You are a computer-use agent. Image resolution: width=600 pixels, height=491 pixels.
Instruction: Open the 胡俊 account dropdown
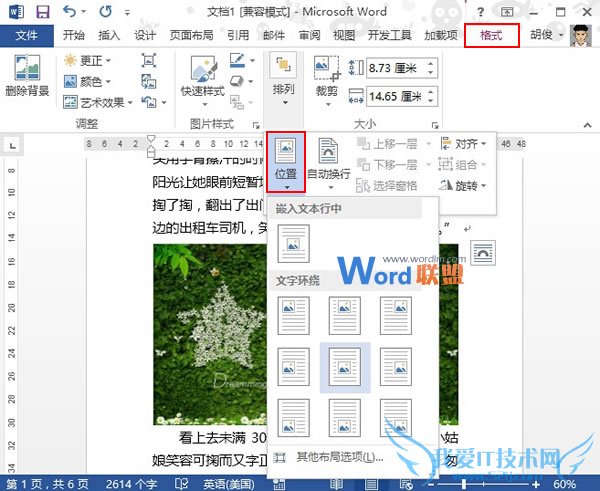pyautogui.click(x=547, y=35)
